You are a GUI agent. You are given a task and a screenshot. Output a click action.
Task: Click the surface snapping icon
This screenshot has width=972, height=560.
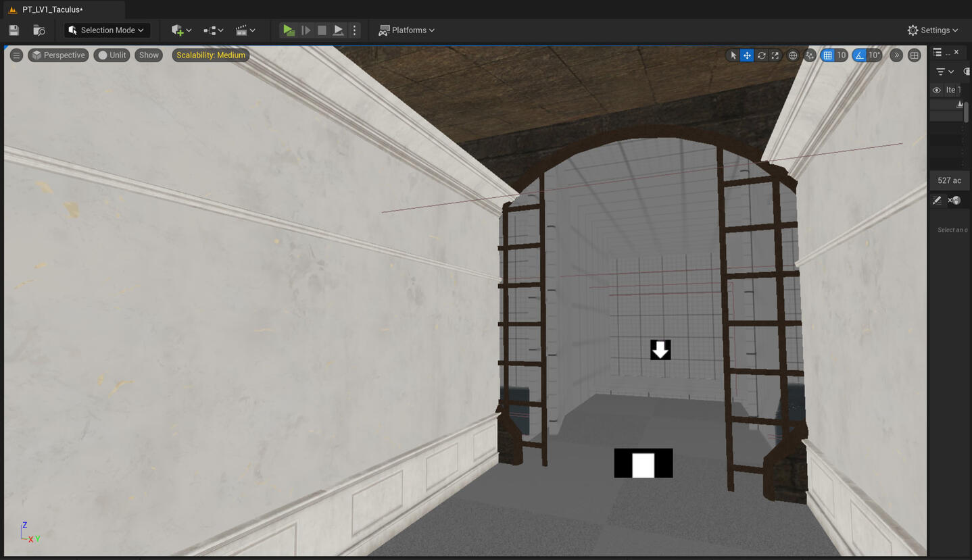810,55
